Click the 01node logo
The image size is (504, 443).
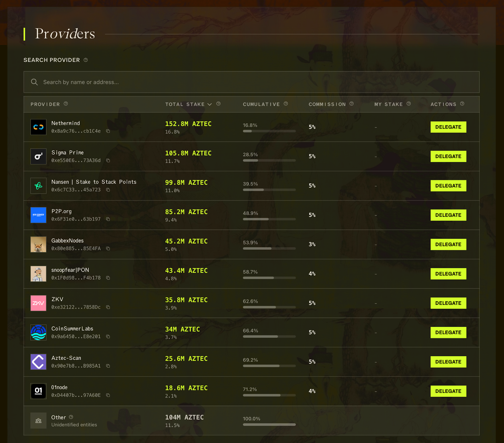pos(38,391)
